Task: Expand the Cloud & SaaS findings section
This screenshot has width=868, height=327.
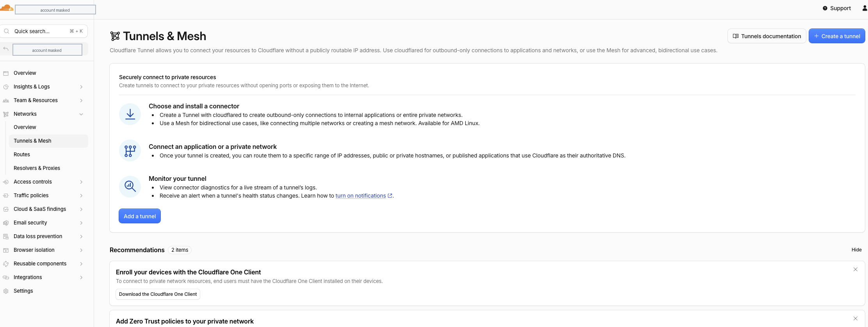Action: [81, 209]
